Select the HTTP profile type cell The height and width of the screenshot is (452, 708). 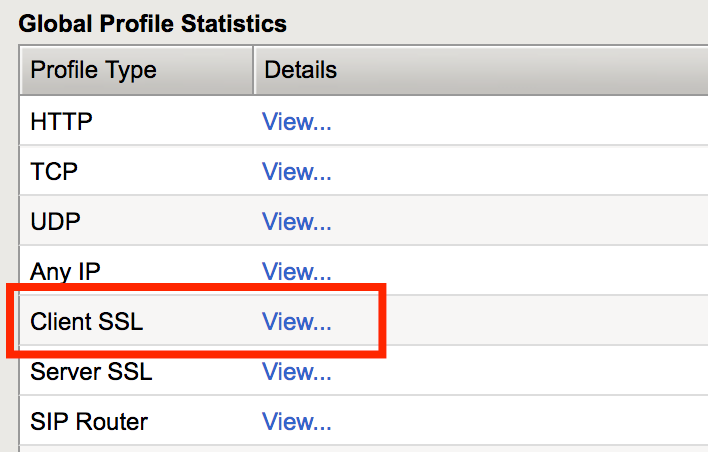(x=62, y=123)
